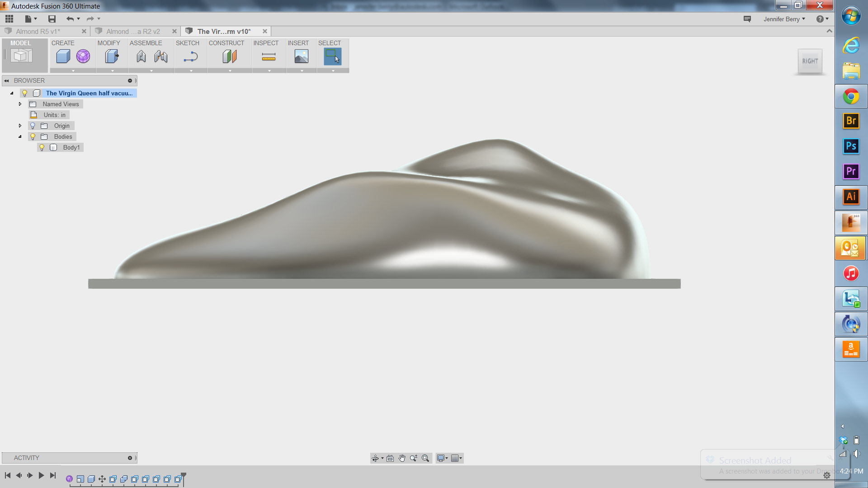868x488 pixels.
Task: Collapse the Bodies folder
Action: 20,136
